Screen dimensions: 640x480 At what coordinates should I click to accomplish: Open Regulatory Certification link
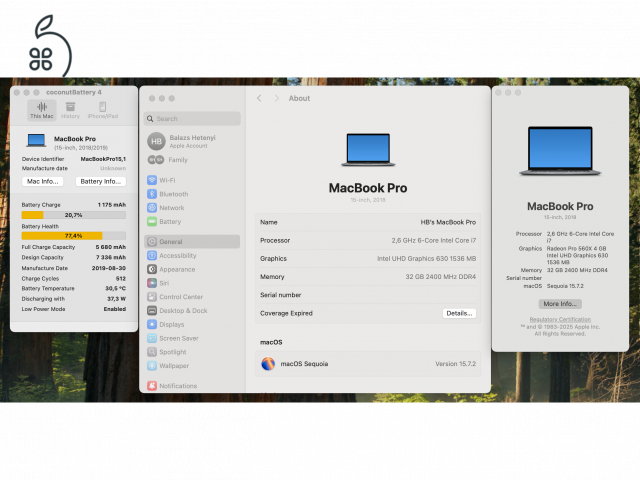[560, 320]
